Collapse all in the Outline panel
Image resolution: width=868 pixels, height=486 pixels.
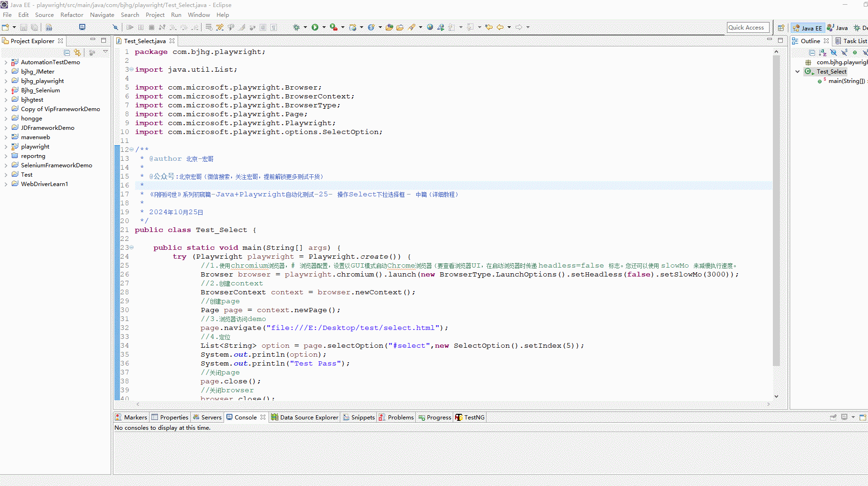pyautogui.click(x=812, y=52)
